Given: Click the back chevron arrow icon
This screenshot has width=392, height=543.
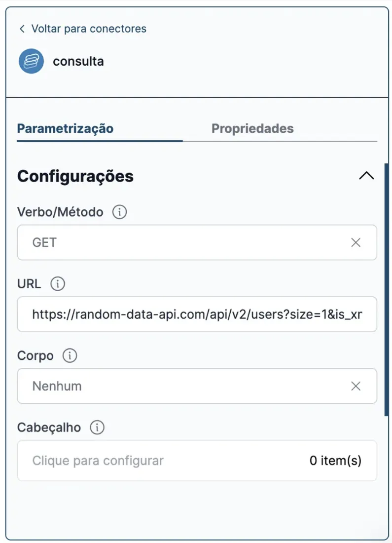Looking at the screenshot, I should [22, 29].
